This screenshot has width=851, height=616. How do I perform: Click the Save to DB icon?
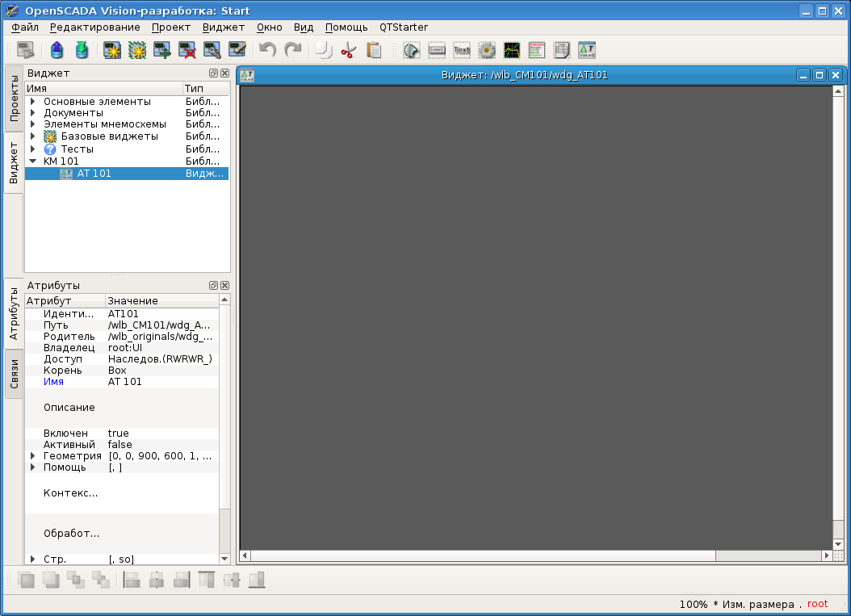81,50
